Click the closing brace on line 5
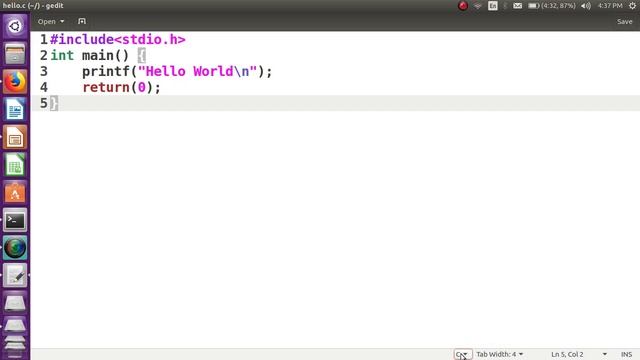 [54, 103]
